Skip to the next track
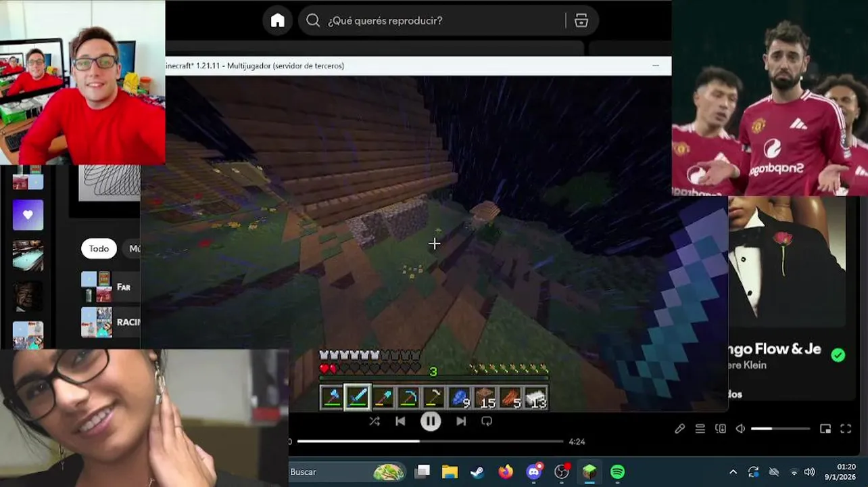This screenshot has height=487, width=868. point(461,421)
